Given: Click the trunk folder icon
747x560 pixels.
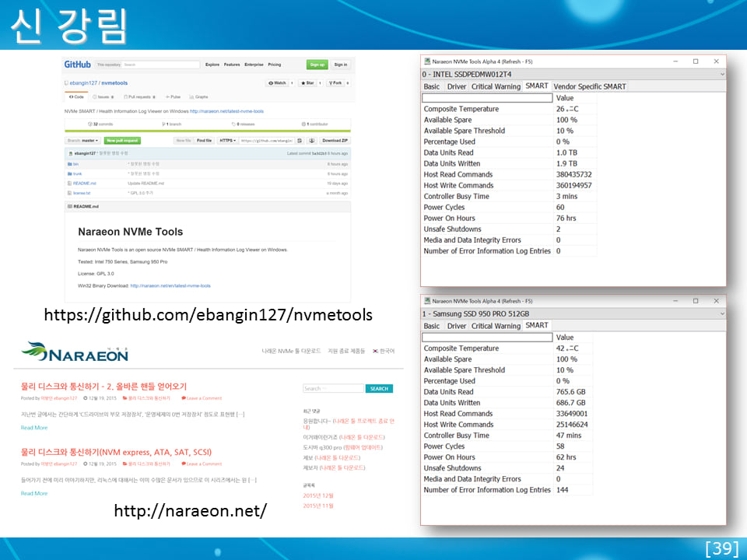Looking at the screenshot, I should 69,173.
